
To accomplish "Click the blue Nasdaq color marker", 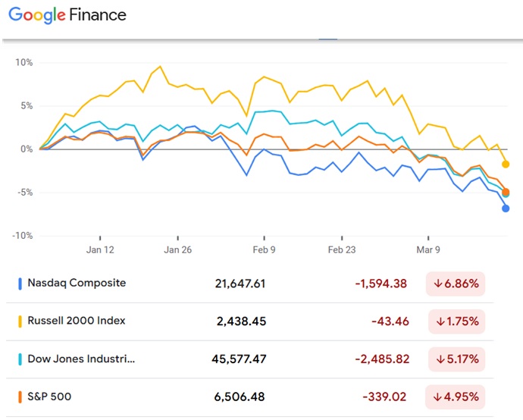I will (x=20, y=284).
